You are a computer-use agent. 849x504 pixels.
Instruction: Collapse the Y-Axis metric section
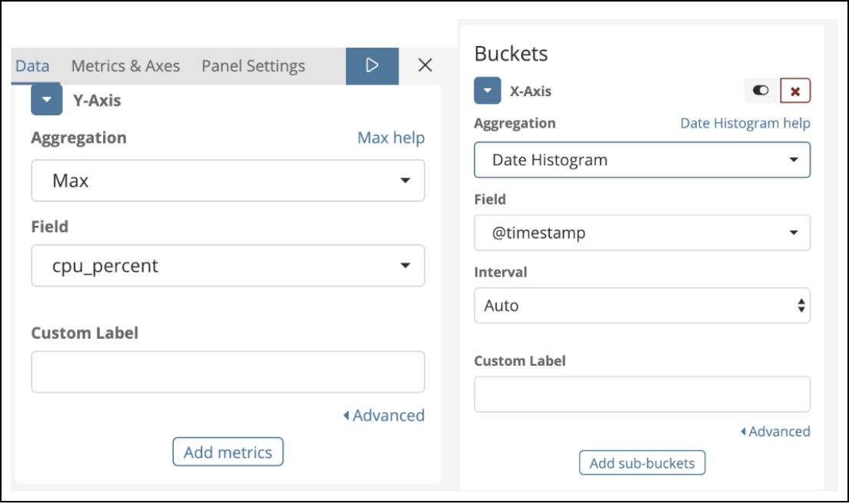coord(46,100)
